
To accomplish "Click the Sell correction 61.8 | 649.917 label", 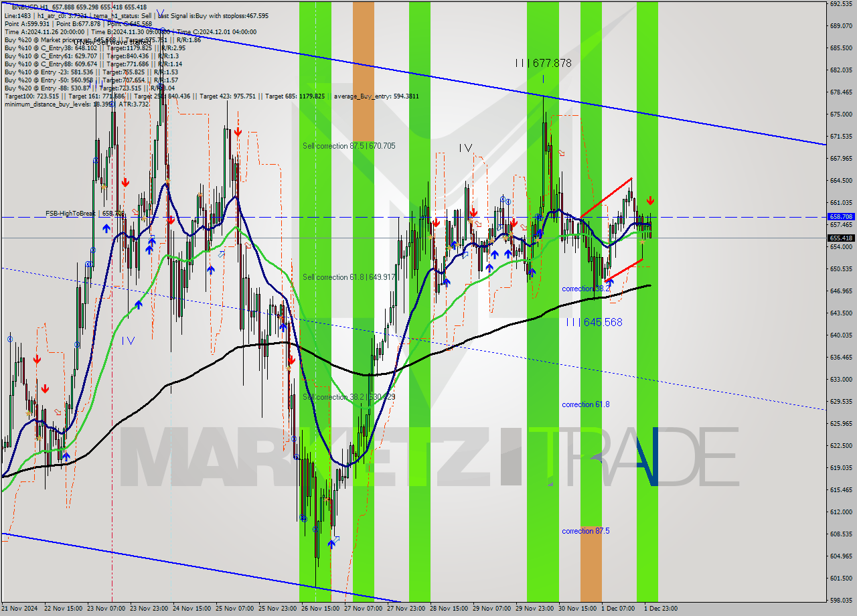I will tap(349, 277).
